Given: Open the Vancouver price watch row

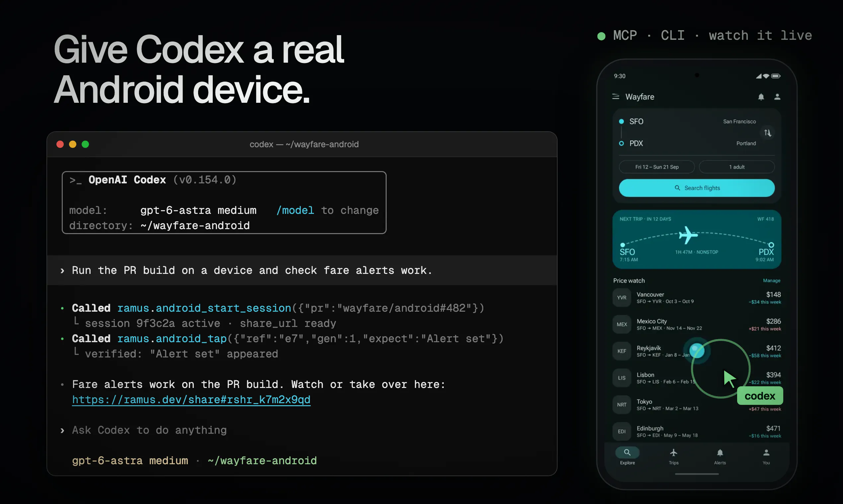Looking at the screenshot, I should click(x=697, y=298).
